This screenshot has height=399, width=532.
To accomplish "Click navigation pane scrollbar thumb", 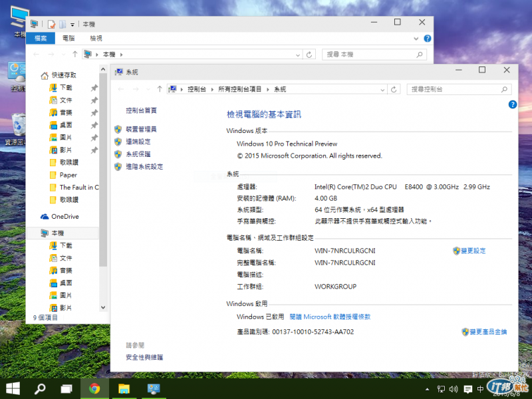I will pos(103,170).
